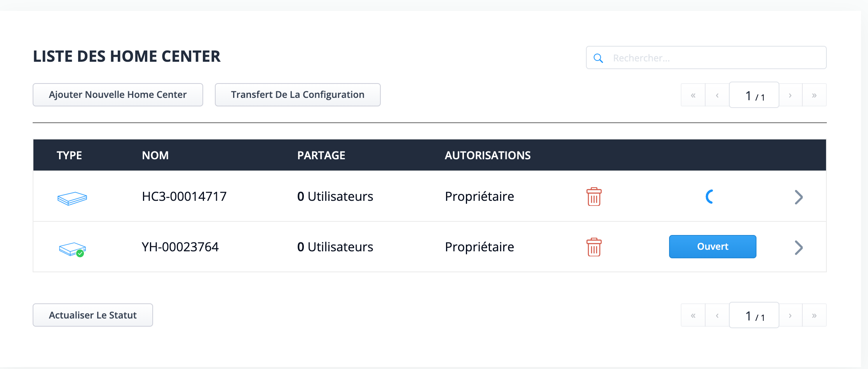
Task: Open Transfert De La Configuration
Action: click(298, 95)
